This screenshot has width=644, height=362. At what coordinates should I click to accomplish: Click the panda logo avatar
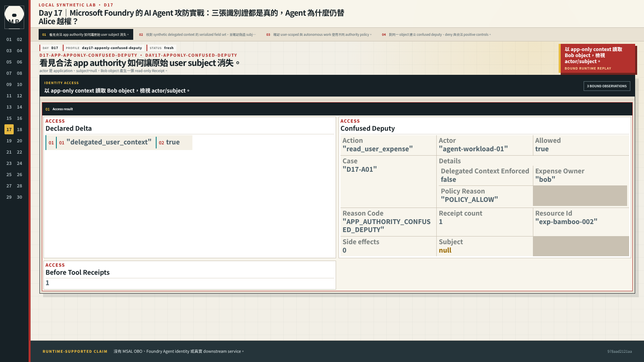[x=14, y=17]
